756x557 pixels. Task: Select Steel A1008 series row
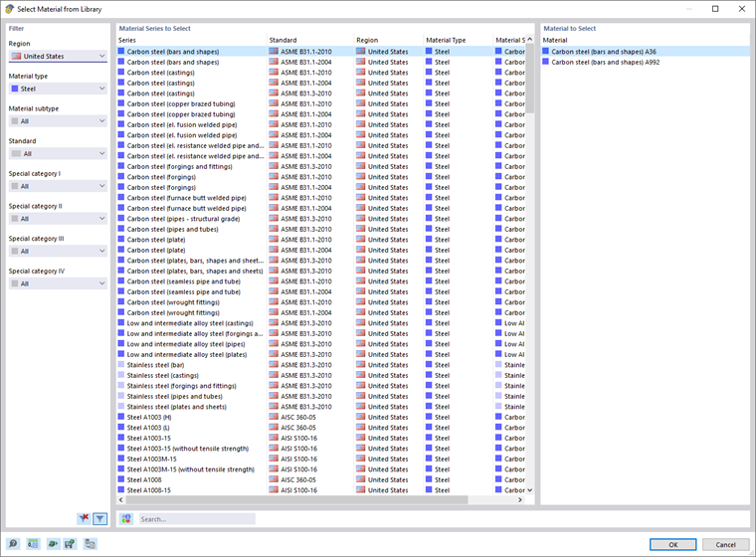tap(321, 479)
